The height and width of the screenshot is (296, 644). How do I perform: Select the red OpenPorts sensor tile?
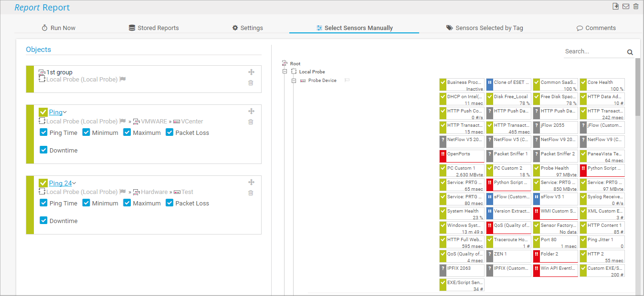[462, 156]
